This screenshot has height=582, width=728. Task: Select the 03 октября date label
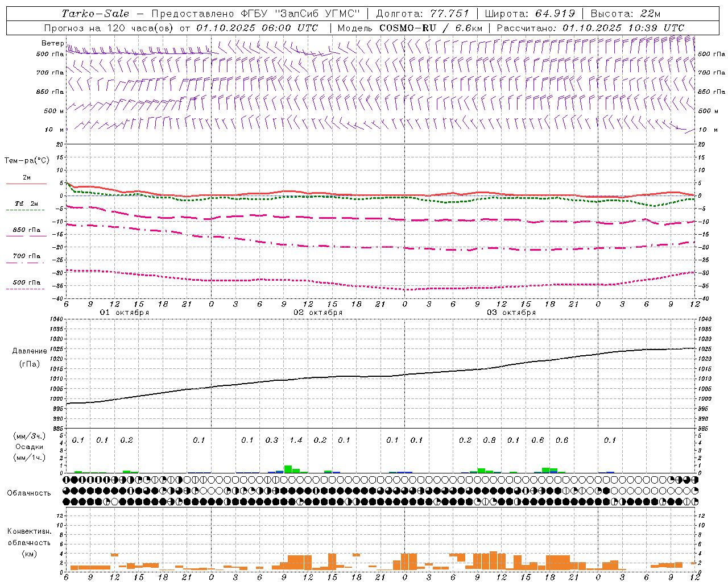pos(511,313)
